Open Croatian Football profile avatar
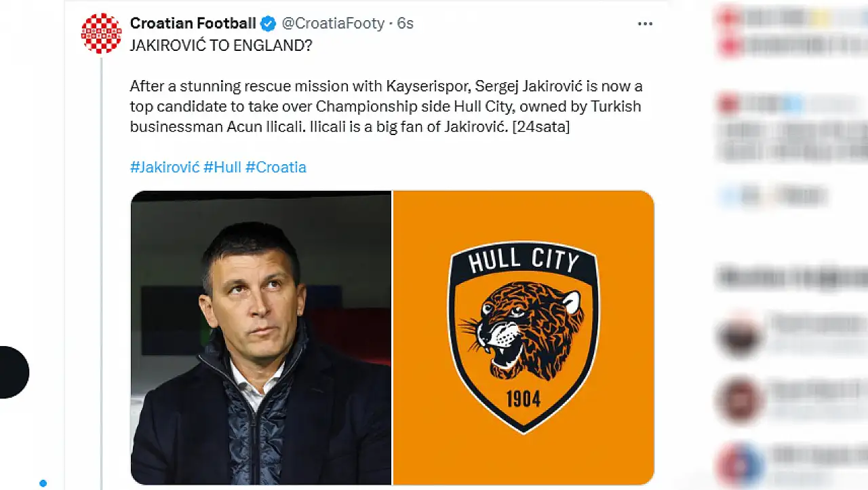 101,33
